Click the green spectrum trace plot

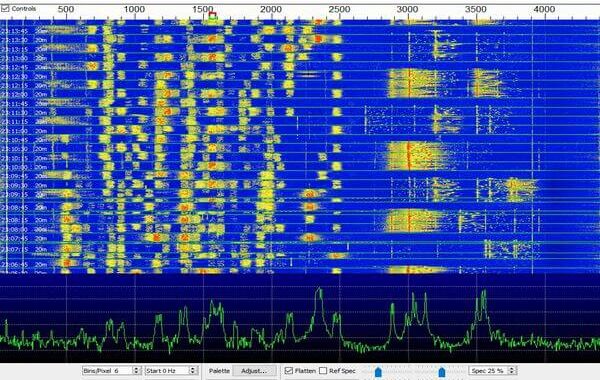(x=300, y=318)
